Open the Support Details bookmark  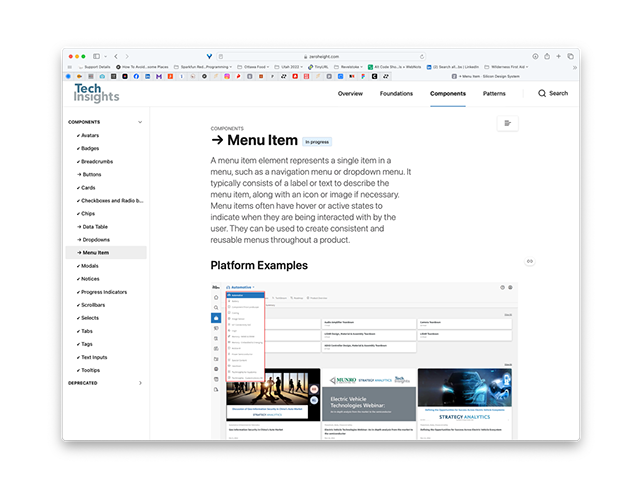pos(94,67)
